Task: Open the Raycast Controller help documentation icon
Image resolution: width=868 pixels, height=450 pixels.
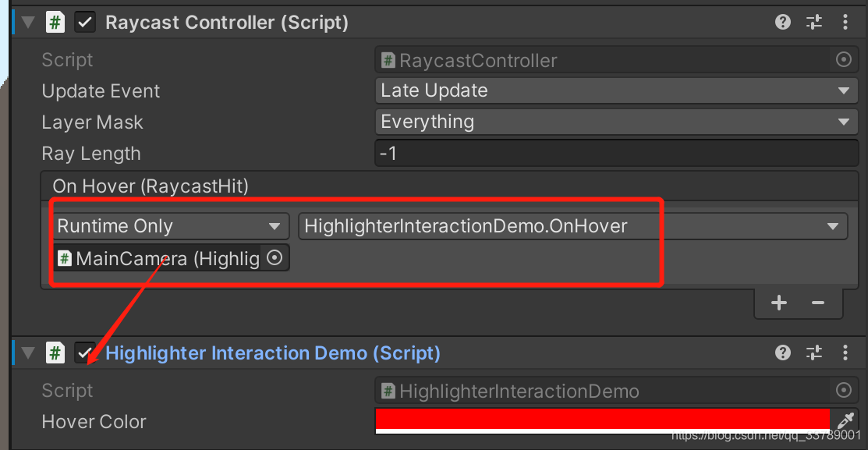Action: click(x=782, y=22)
